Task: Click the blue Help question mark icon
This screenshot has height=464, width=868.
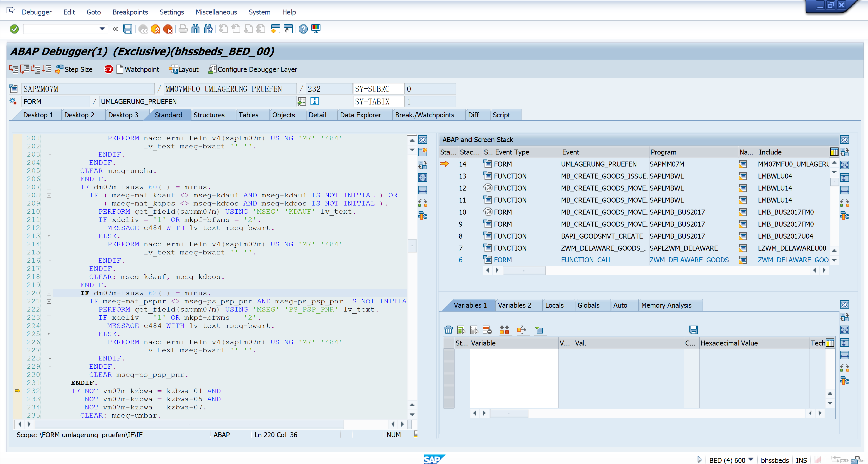Action: coord(303,29)
